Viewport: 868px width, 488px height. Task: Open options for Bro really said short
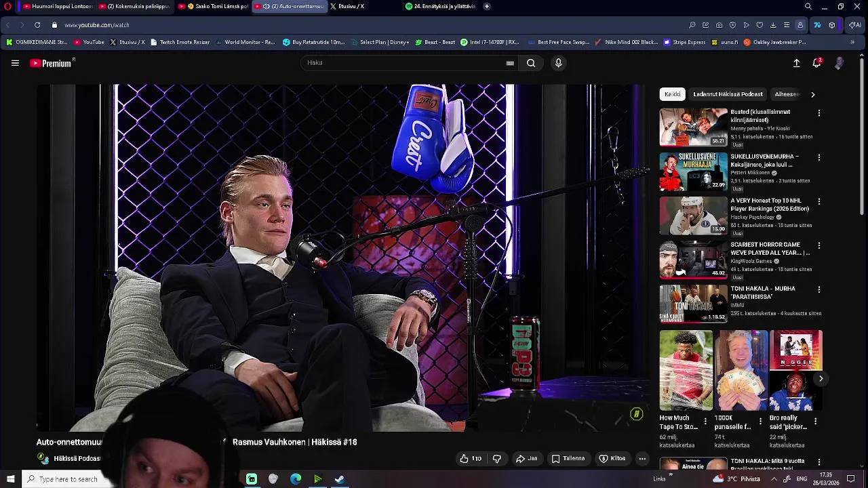[815, 422]
